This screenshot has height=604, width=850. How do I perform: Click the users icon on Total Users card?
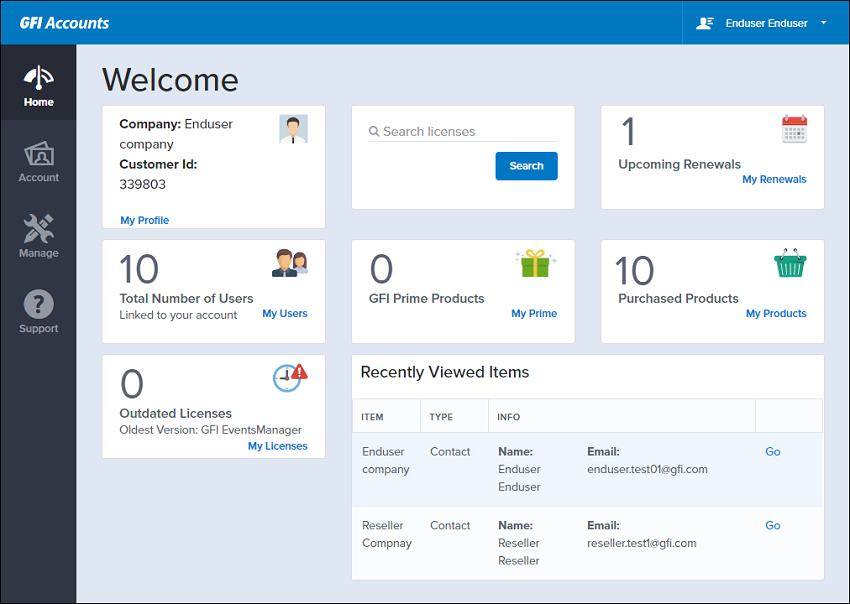tap(290, 263)
